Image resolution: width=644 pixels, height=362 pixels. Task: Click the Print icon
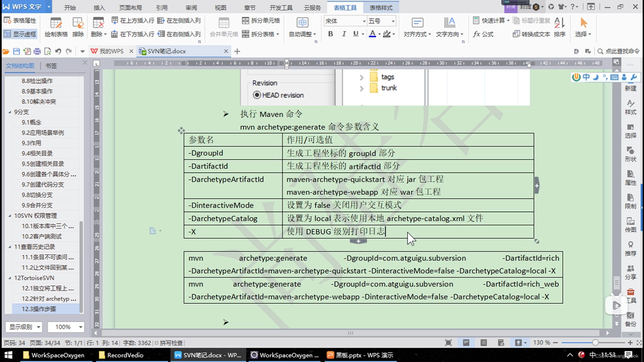(x=37, y=51)
